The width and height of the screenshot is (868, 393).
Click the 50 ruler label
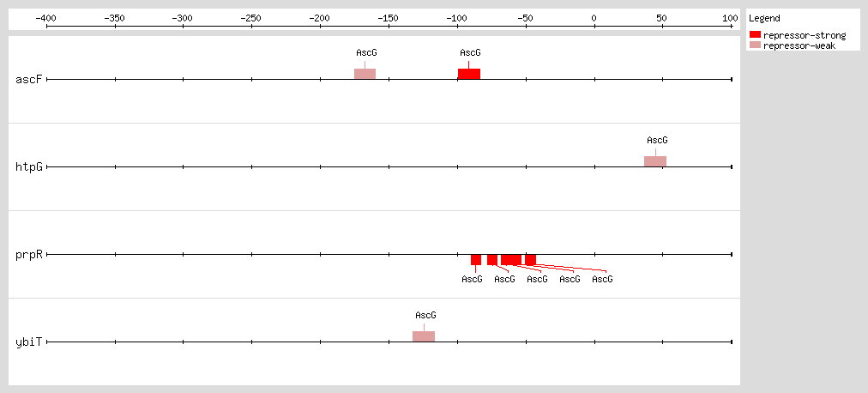point(663,18)
